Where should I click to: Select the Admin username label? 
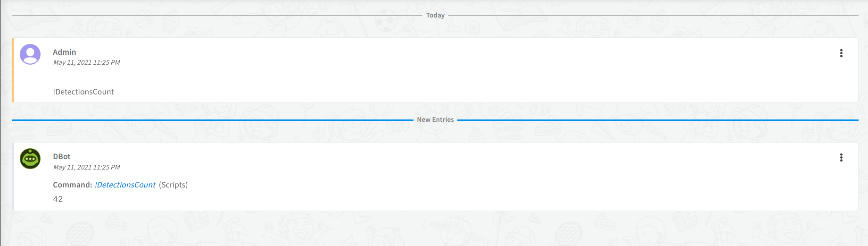tap(64, 52)
